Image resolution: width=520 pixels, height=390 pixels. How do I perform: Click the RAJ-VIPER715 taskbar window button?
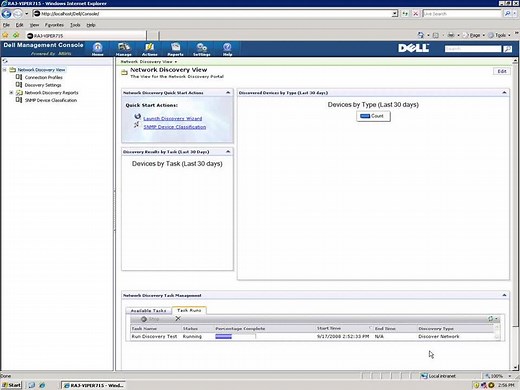pyautogui.click(x=93, y=385)
